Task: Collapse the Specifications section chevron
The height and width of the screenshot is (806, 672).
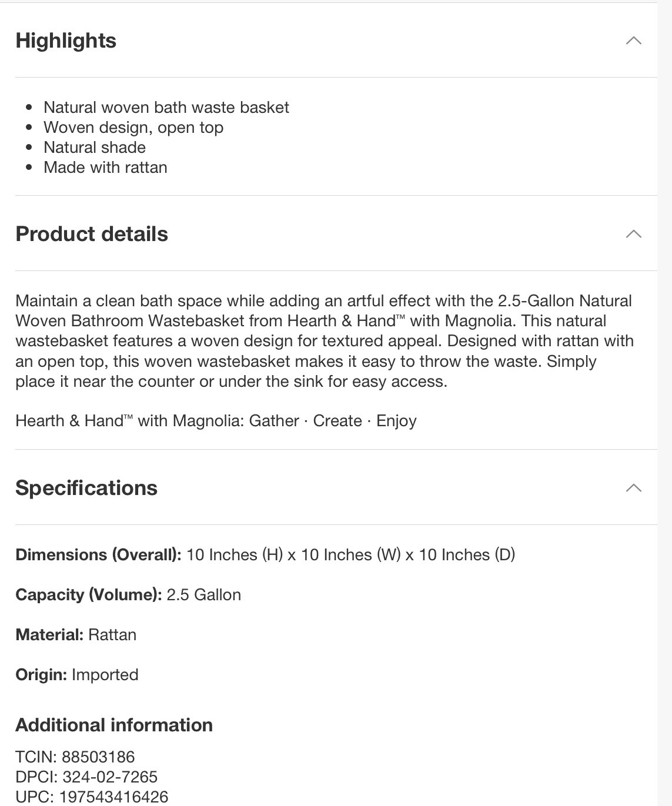Action: point(633,488)
